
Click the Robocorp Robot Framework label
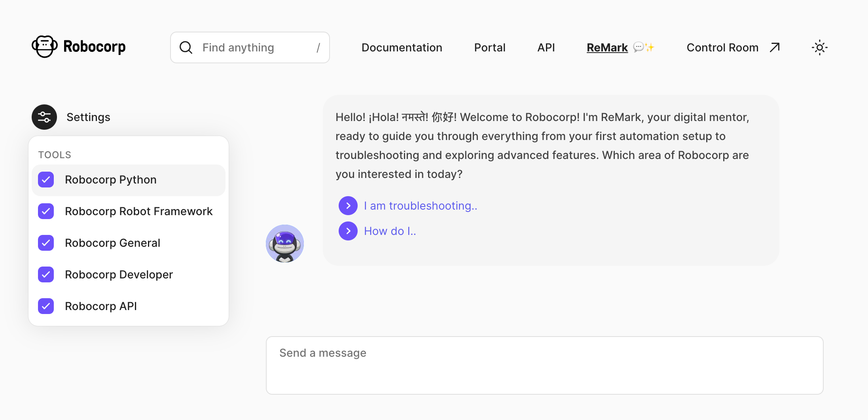(139, 211)
